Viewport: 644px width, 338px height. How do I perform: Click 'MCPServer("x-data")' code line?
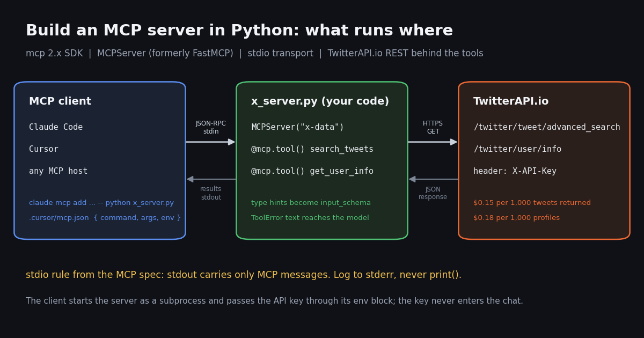click(297, 127)
